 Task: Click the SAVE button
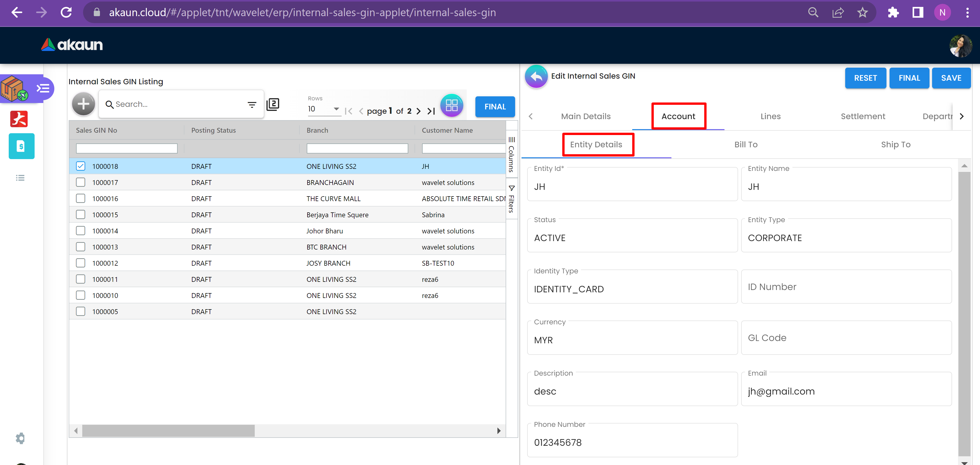pyautogui.click(x=951, y=78)
